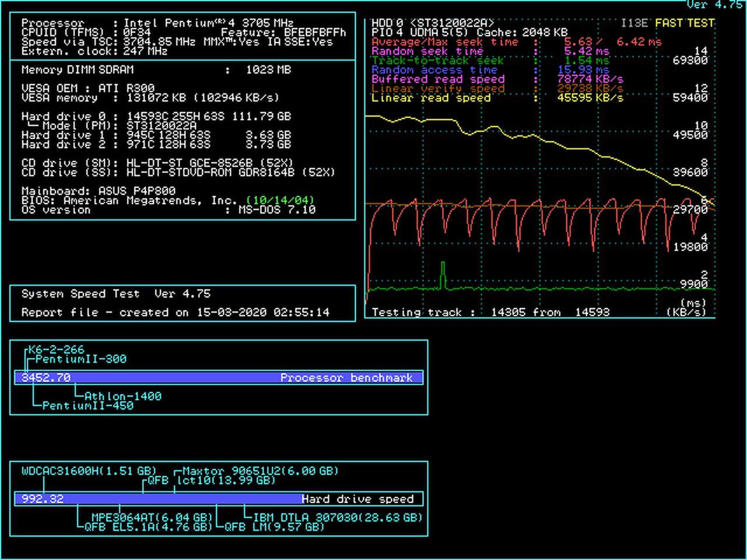Click the Testing track 14305 from 14593 status

point(490,312)
